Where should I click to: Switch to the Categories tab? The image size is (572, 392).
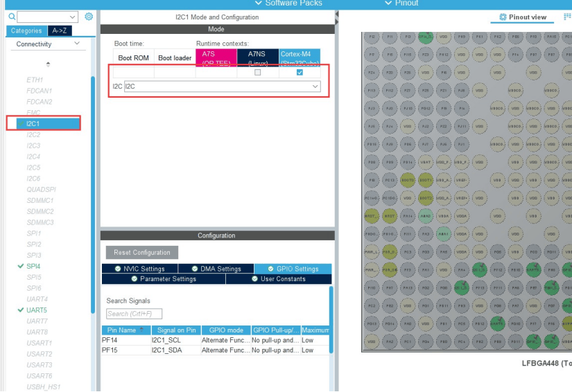(26, 30)
